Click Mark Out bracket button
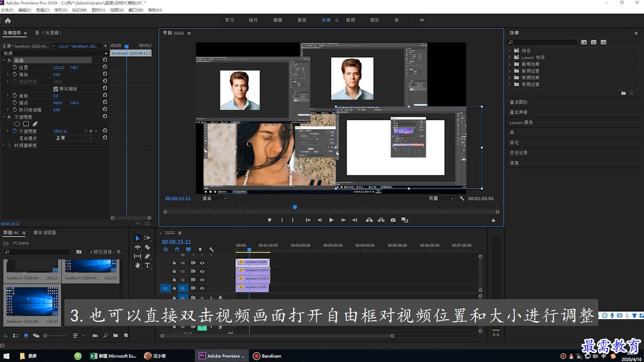644x362 pixels. coord(294,220)
